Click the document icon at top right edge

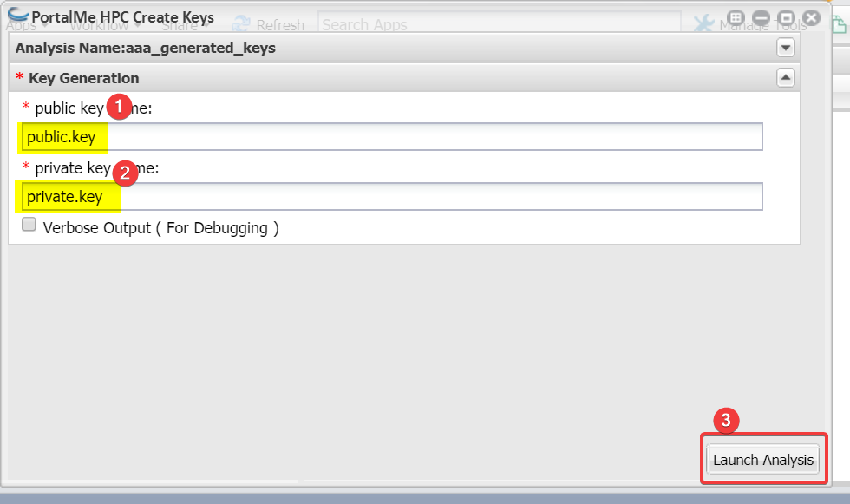[x=840, y=24]
